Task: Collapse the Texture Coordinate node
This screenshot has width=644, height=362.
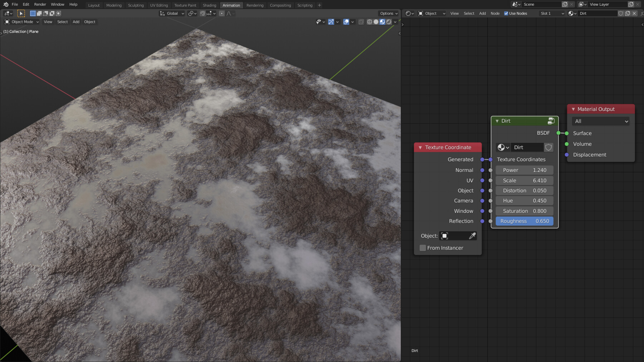Action: tap(420, 147)
